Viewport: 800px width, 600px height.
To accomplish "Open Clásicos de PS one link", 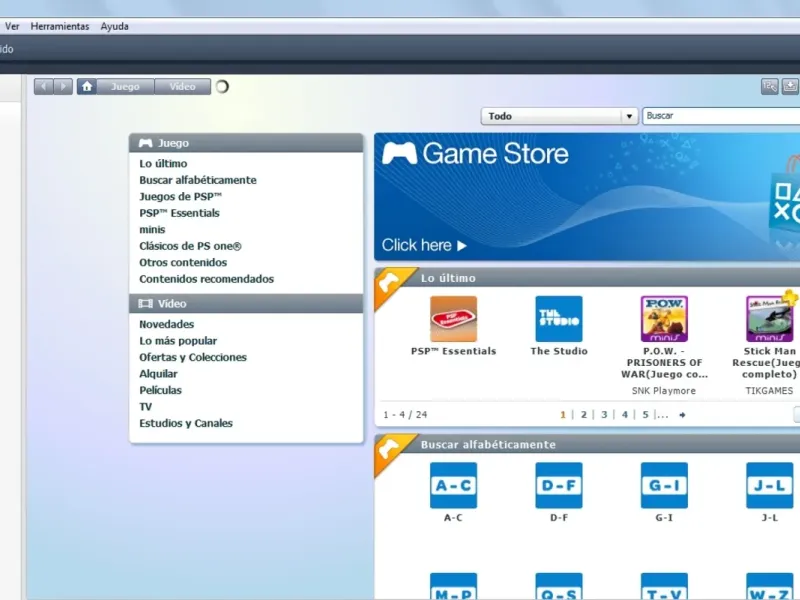I will pos(190,246).
